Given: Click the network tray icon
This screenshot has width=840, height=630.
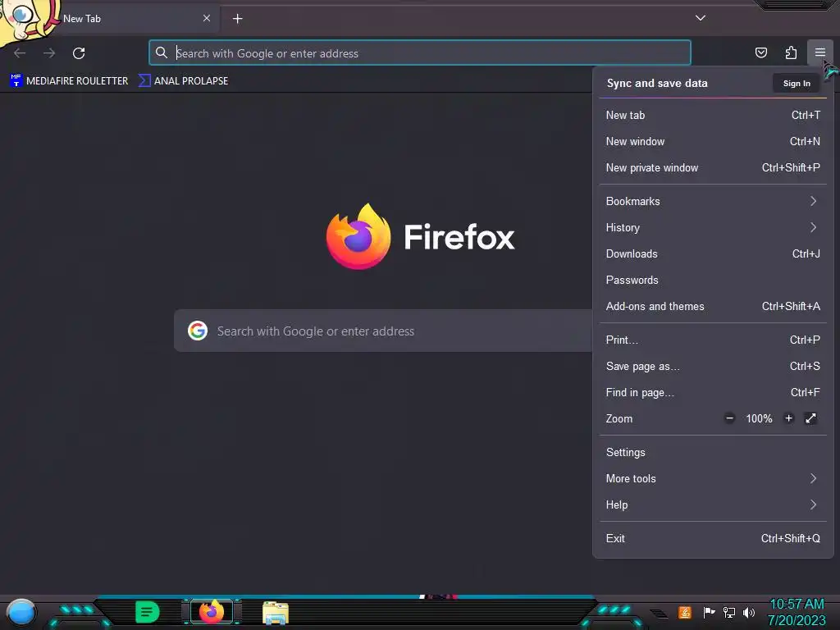Looking at the screenshot, I should click(x=728, y=612).
